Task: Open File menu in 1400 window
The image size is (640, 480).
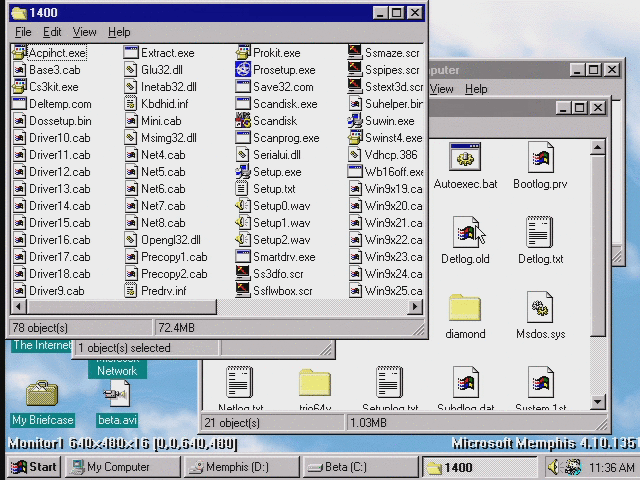Action: 23,32
